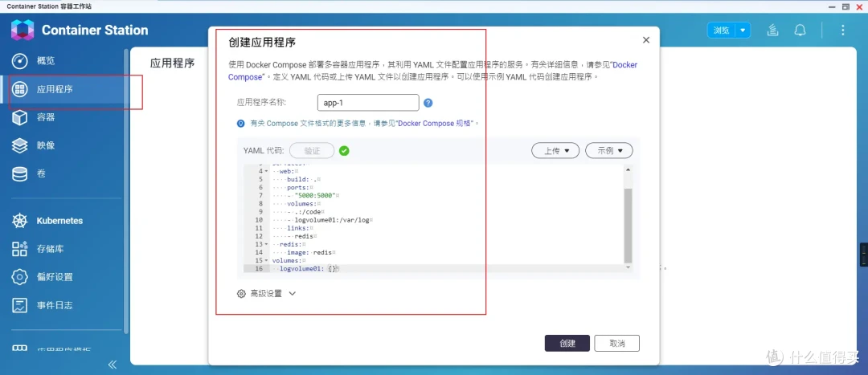Click the editor scrollbar down arrow

tap(628, 267)
